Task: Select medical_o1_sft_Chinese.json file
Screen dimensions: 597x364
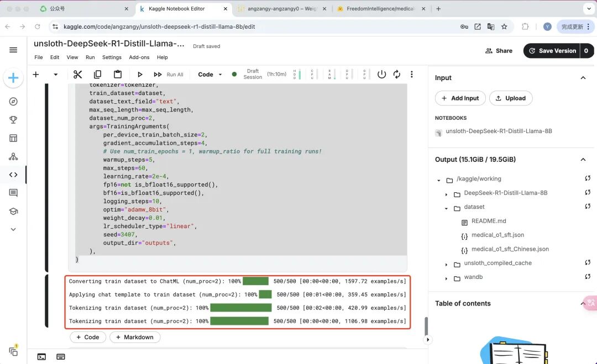Action: [510, 249]
